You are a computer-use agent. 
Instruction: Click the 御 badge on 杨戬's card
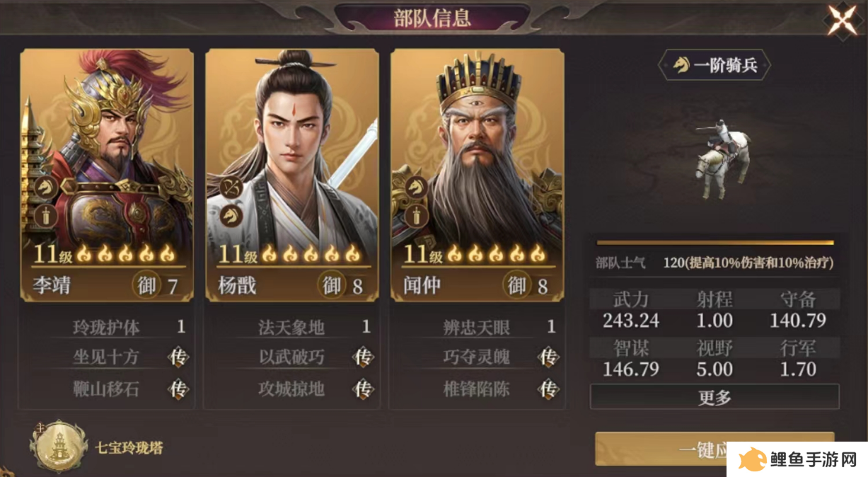(332, 286)
